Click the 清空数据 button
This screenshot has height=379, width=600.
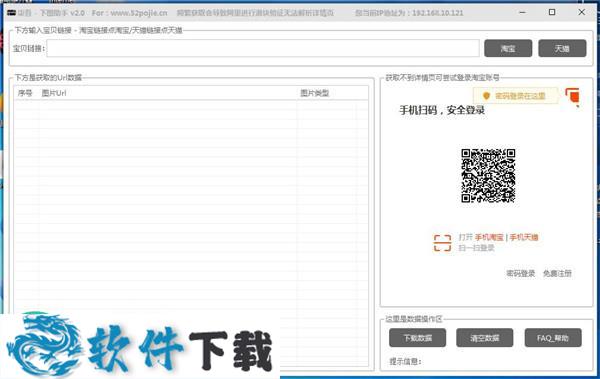pyautogui.click(x=484, y=338)
